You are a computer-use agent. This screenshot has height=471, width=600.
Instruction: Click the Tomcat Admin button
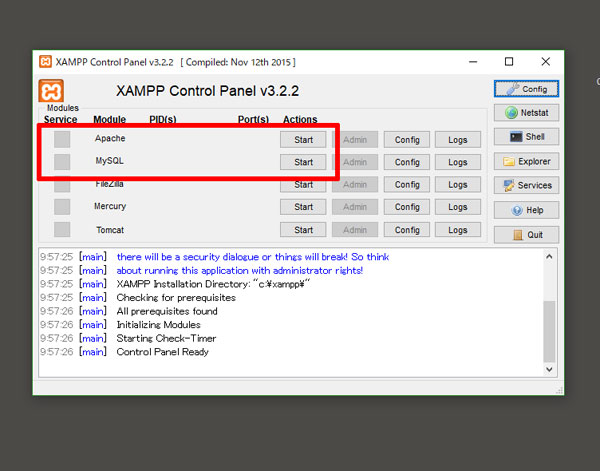355,230
